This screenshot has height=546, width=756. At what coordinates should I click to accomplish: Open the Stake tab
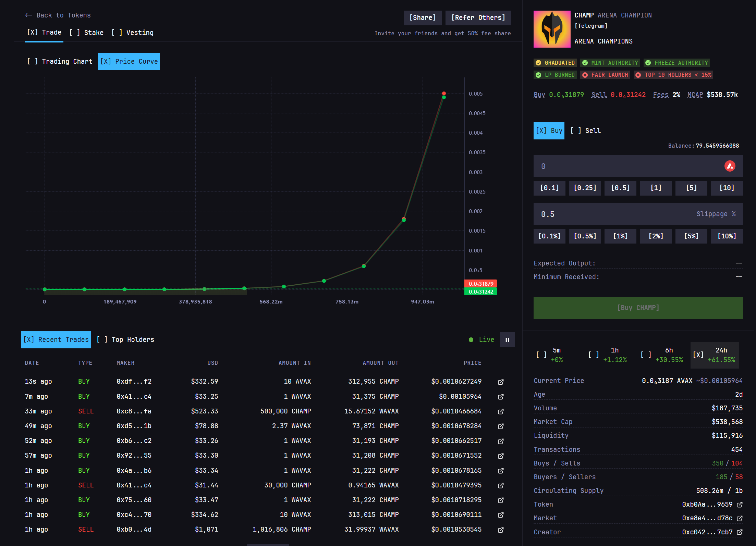pos(86,33)
